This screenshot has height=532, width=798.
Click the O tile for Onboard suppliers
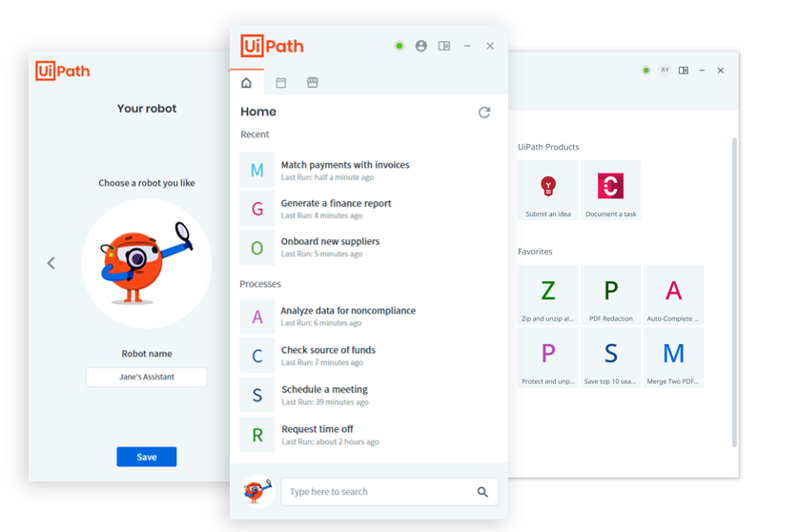[x=257, y=248]
